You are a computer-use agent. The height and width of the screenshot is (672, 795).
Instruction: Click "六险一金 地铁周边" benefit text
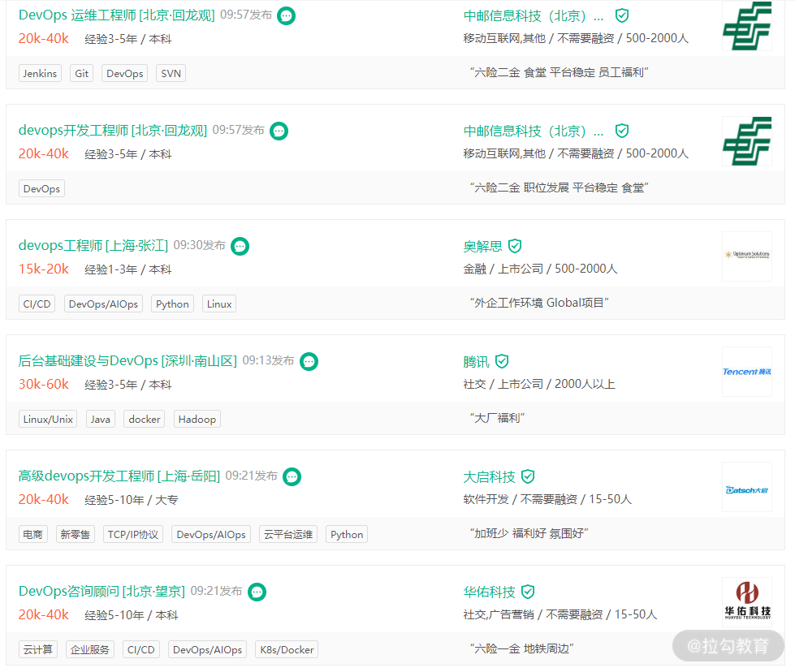coord(521,648)
